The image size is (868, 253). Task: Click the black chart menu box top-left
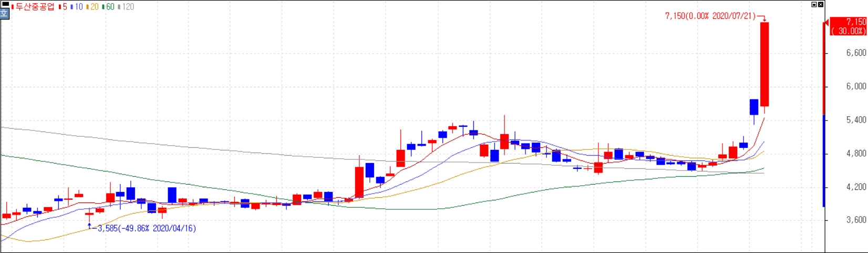coord(5,4)
